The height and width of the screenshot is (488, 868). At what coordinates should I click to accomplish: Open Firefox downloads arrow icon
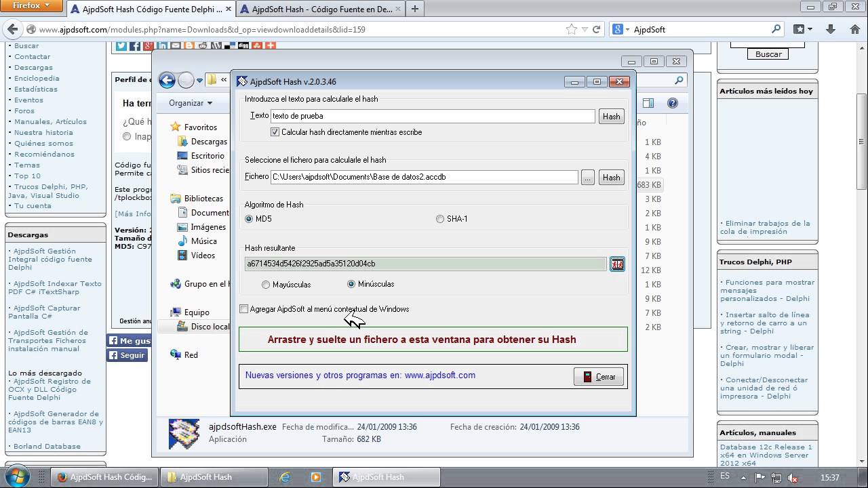[x=830, y=29]
